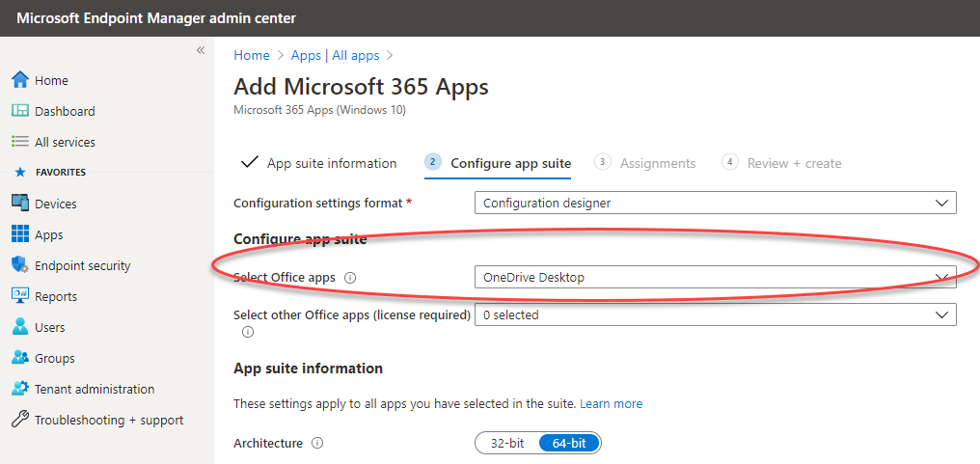This screenshot has width=980, height=464.
Task: Select 64-bit architecture option
Action: click(x=569, y=444)
